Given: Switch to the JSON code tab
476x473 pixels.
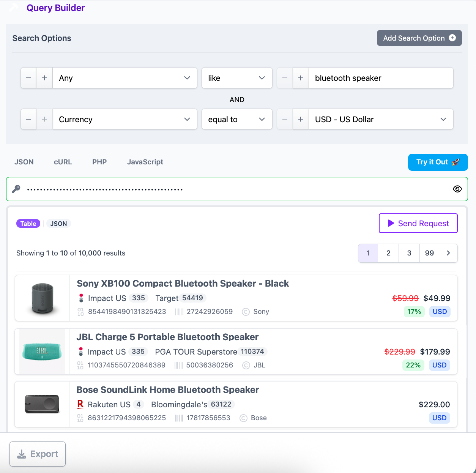Looking at the screenshot, I should [24, 162].
